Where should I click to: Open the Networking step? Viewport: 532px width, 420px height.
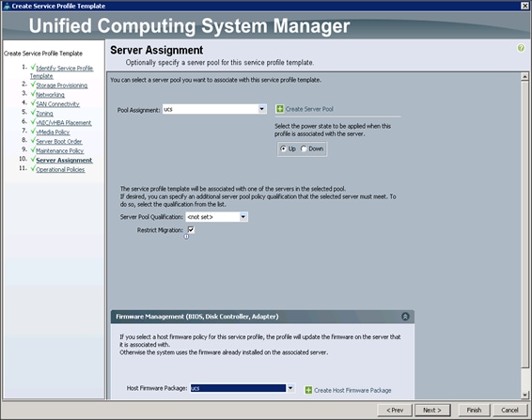coord(50,95)
